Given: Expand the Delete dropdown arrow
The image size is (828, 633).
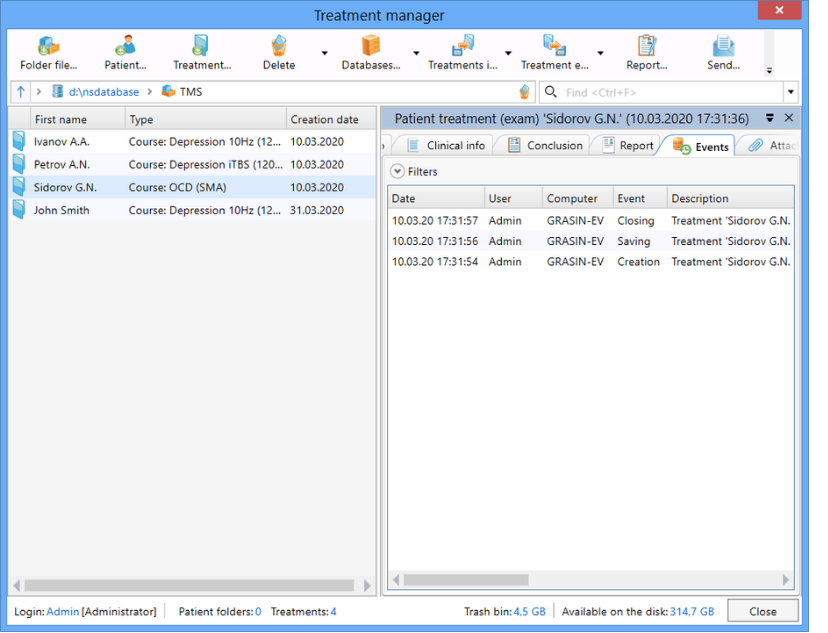Looking at the screenshot, I should [324, 54].
